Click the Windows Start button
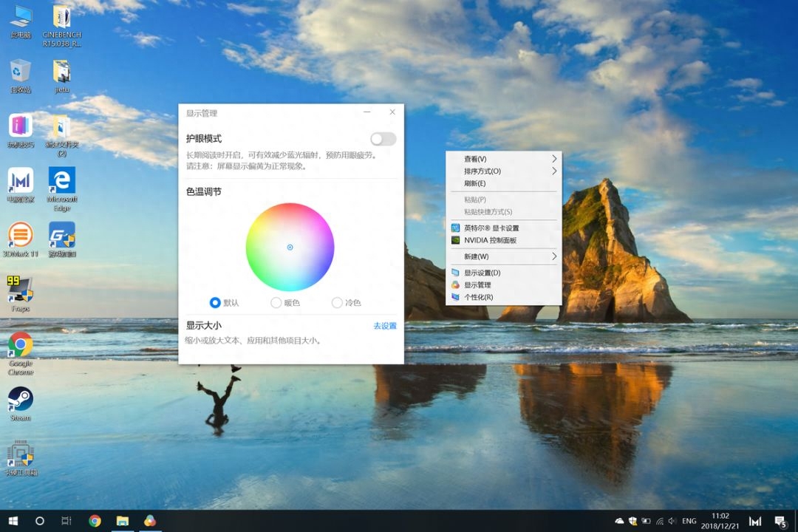798x532 pixels. point(13,521)
